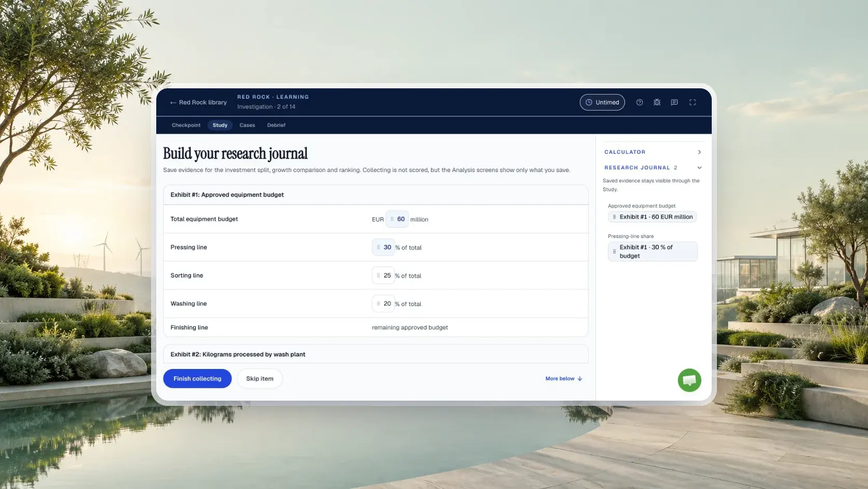This screenshot has height=489, width=868.
Task: Save the Washing line 20 value
Action: (x=383, y=303)
